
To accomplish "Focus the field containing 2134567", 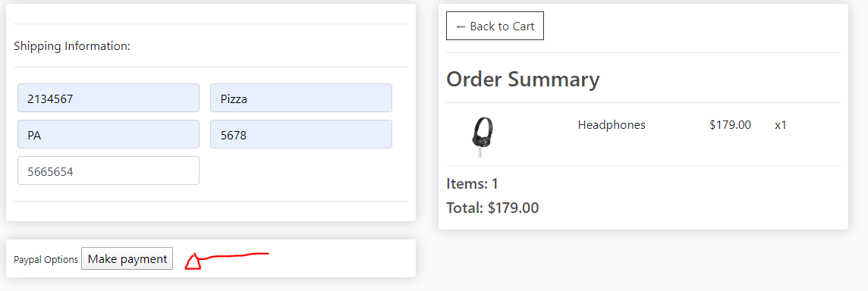I will (108, 98).
